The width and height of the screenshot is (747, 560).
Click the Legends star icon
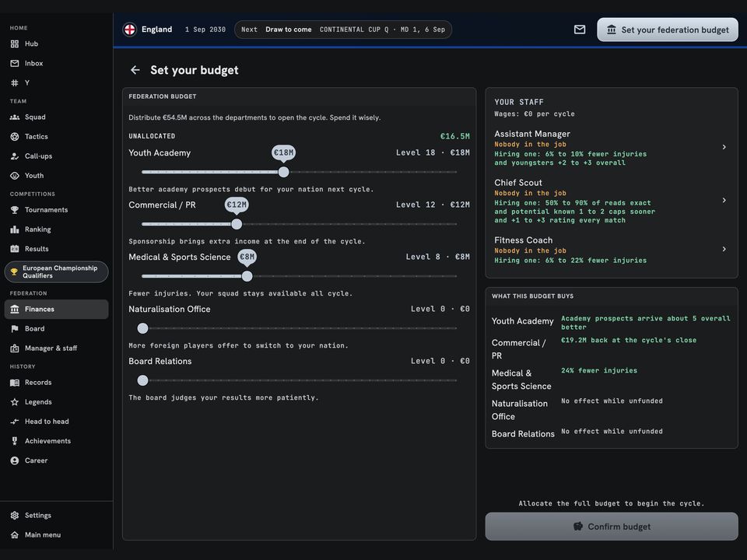[x=15, y=402]
